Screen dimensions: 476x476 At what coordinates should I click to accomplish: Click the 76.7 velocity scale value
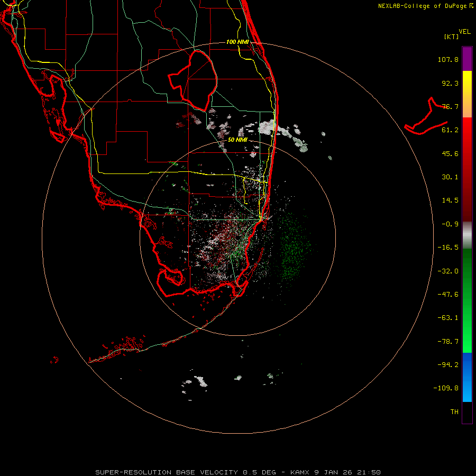450,106
